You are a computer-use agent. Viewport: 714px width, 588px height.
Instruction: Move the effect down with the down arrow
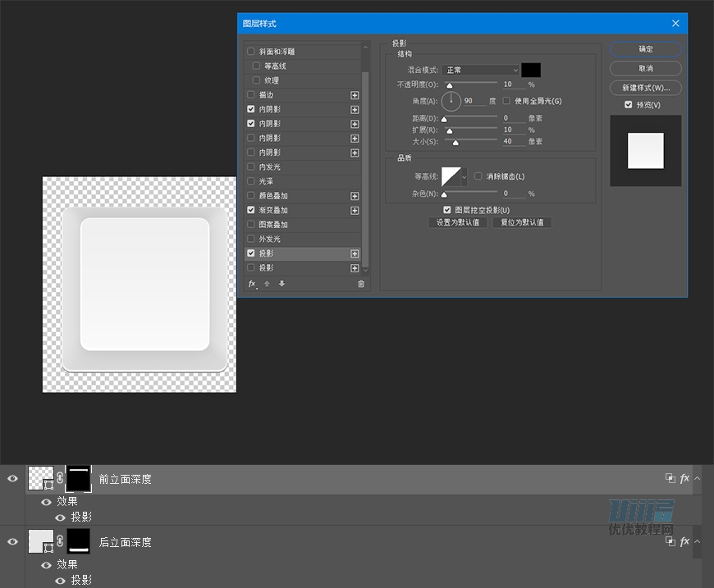click(281, 284)
